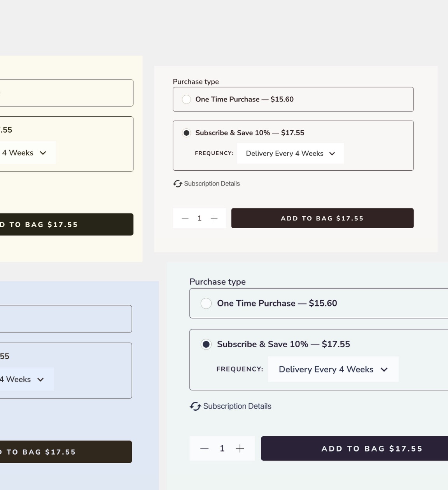Screen dimensions: 448x490
Task: Open Delivery Every 4 Weeks dropdown in white panel
Action: pos(290,153)
